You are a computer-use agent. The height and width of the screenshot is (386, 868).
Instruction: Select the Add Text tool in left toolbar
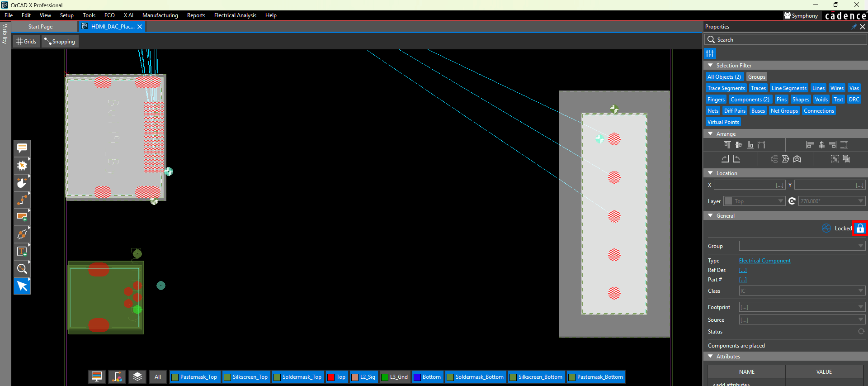tap(22, 252)
